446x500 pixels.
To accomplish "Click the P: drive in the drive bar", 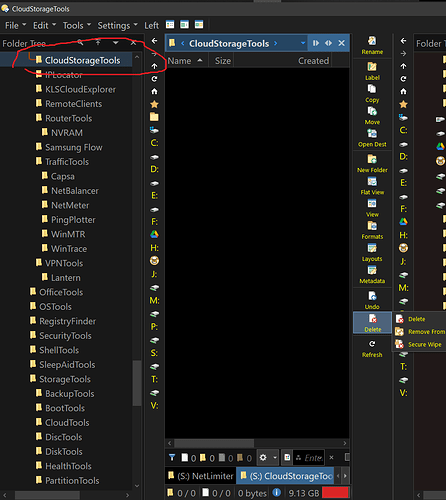I will click(x=154, y=327).
